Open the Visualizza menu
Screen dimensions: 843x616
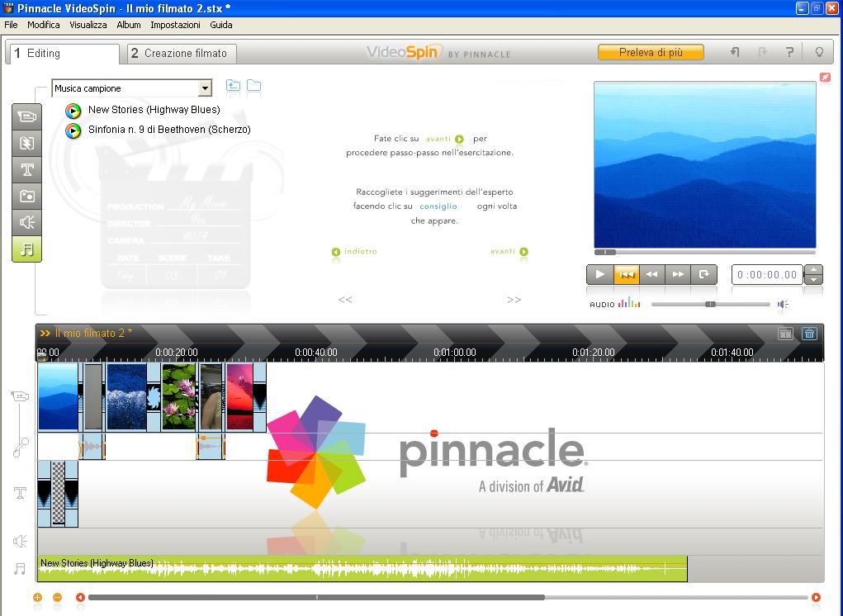pos(88,25)
